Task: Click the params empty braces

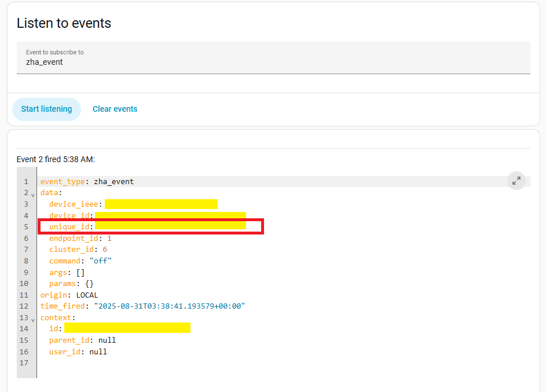Action: pos(89,284)
